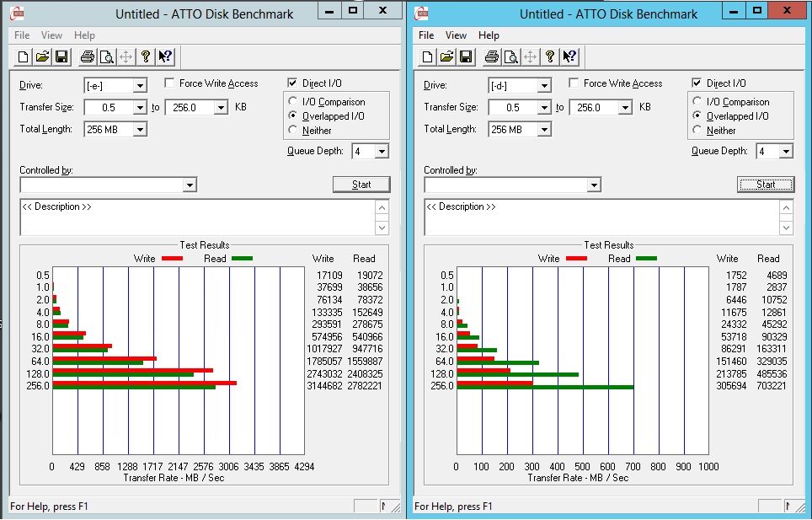812x520 pixels.
Task: Select Neither radio in left window
Action: [x=293, y=130]
